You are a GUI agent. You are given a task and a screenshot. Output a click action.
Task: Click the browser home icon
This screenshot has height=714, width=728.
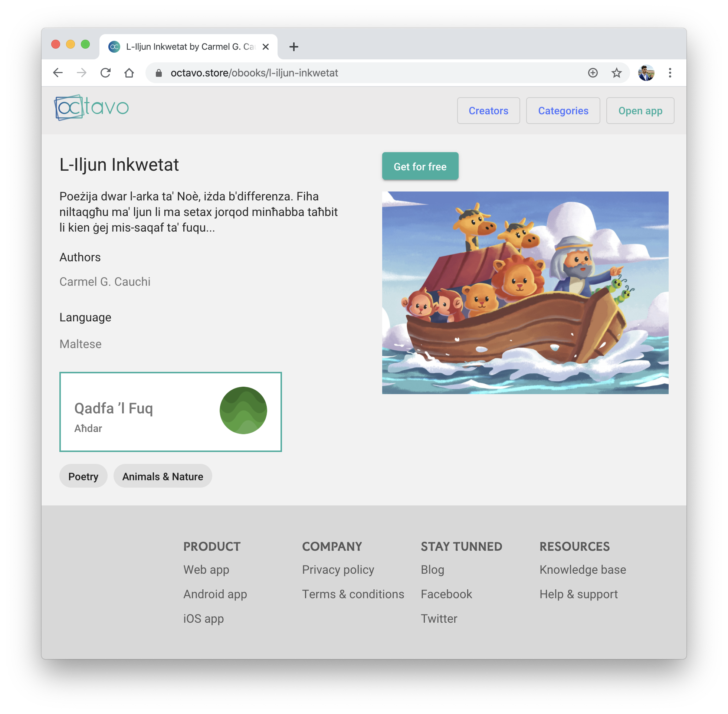pos(129,73)
